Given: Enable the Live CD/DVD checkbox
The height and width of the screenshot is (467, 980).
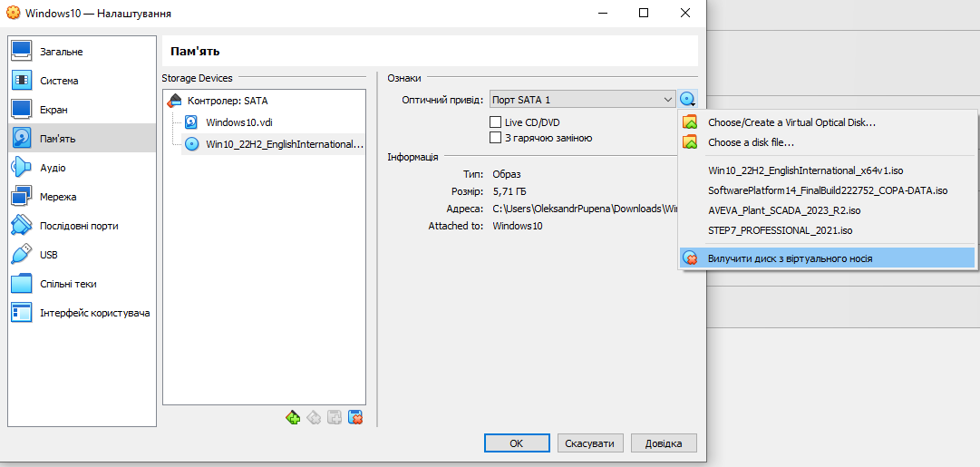Looking at the screenshot, I should pos(496,122).
